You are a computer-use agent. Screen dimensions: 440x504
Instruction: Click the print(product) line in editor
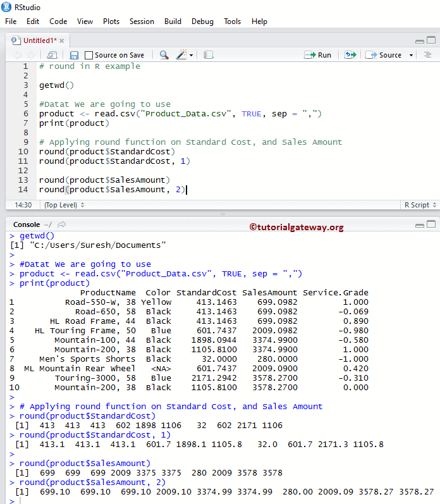click(74, 123)
